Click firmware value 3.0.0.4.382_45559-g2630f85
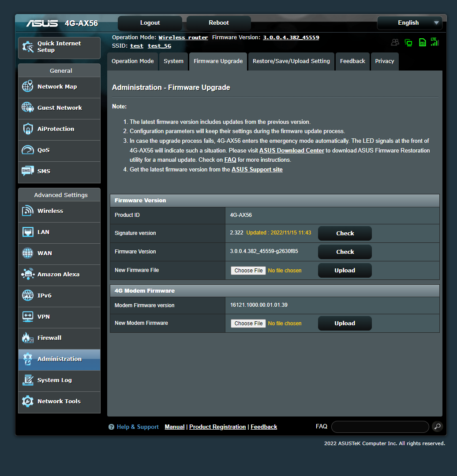This screenshot has height=476, width=457. (264, 251)
